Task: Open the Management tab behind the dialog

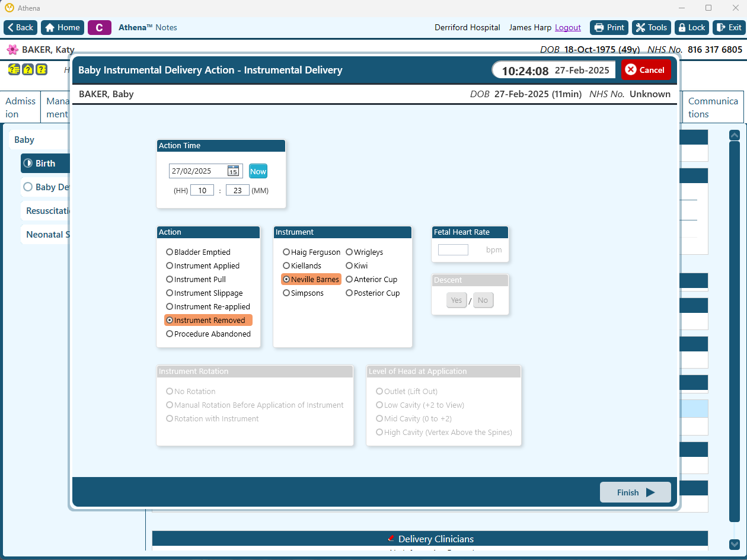Action: tap(56, 108)
